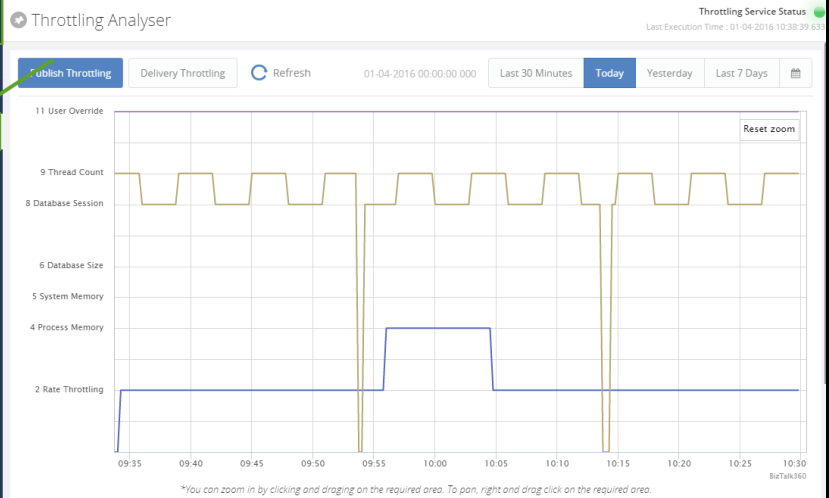This screenshot has width=829, height=498.
Task: Click the 4 Process Memory axis label
Action: 67,328
